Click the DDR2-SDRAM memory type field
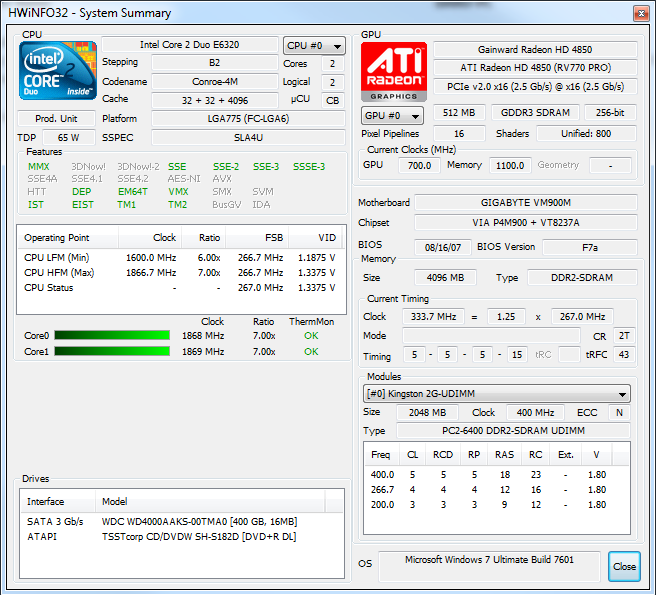 582,277
